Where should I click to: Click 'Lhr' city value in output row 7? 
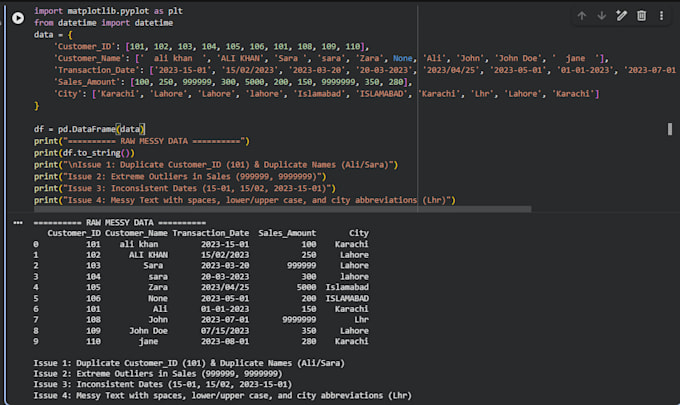point(361,320)
